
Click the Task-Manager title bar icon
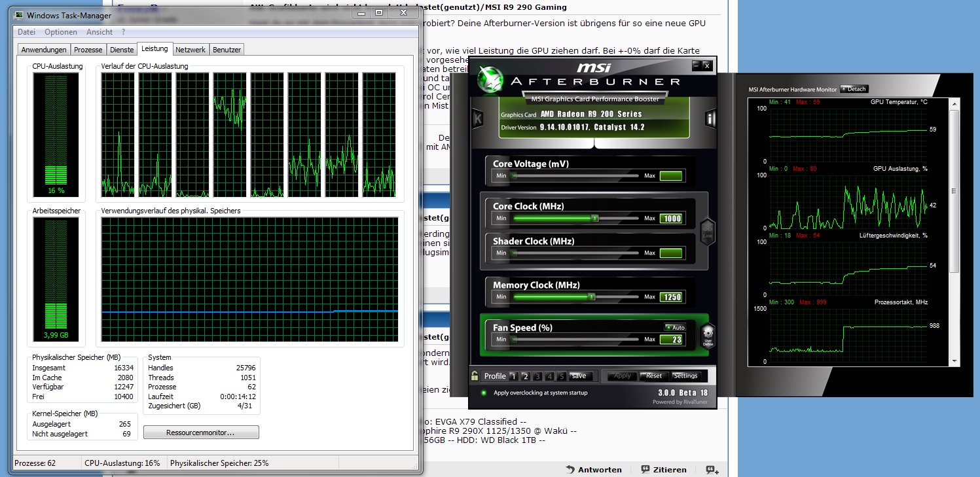point(18,15)
